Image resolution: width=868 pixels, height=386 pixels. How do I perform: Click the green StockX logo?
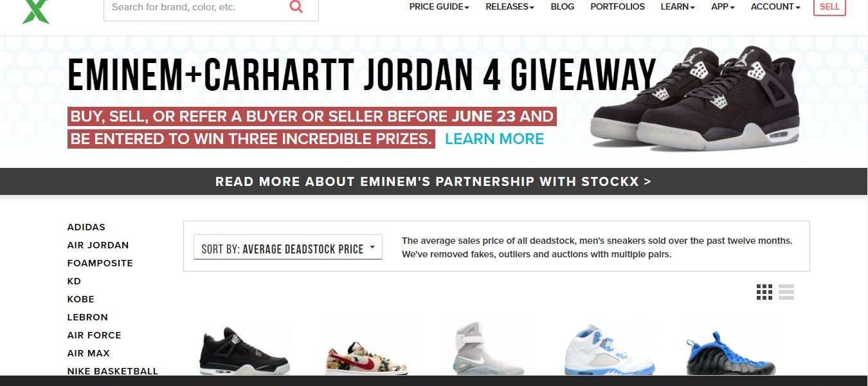pyautogui.click(x=35, y=12)
